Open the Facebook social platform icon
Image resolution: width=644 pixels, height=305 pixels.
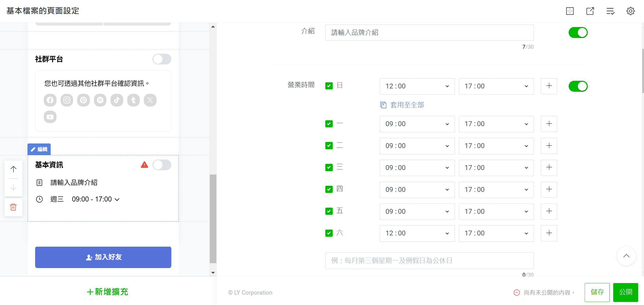click(x=50, y=100)
